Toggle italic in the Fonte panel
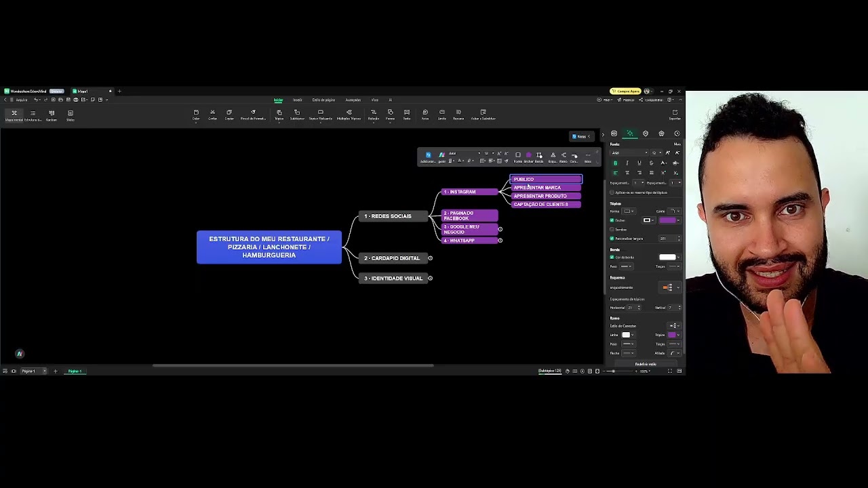The width and height of the screenshot is (868, 488). (627, 163)
